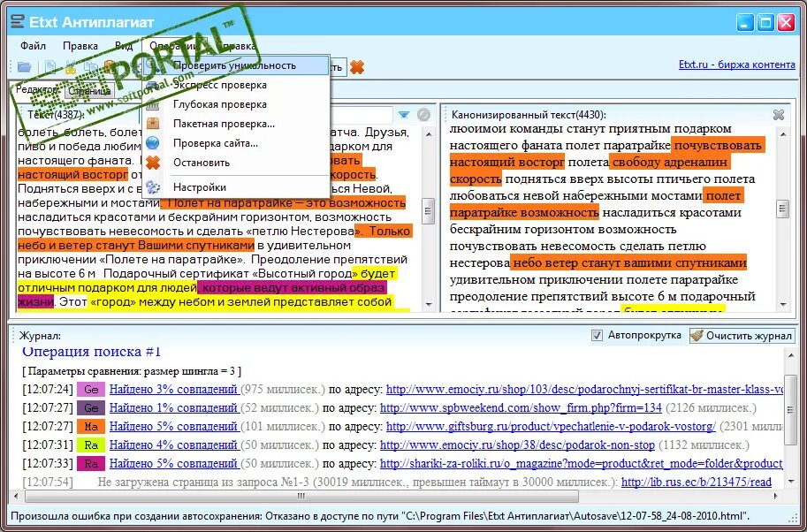Click the Очистить журнал button

(742, 336)
